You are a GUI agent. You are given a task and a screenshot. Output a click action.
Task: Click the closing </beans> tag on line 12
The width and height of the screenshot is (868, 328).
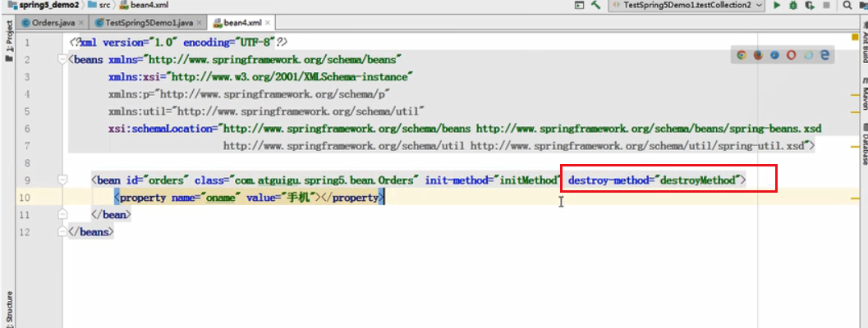click(91, 232)
